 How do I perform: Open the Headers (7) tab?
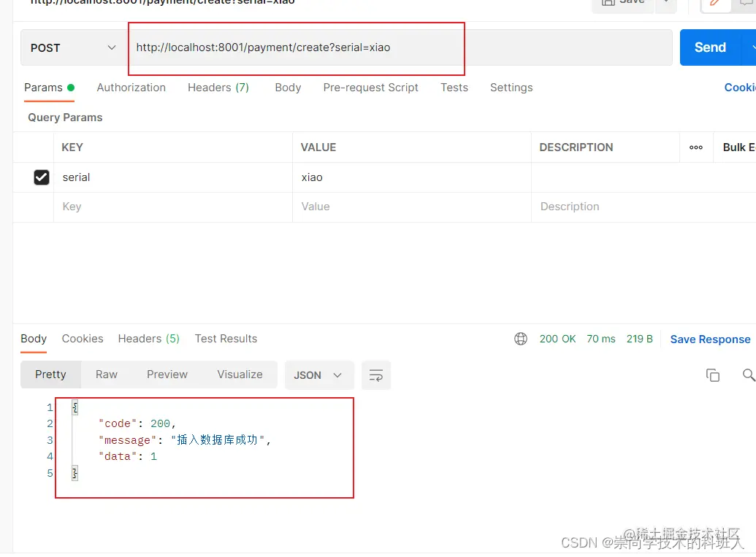coord(218,88)
